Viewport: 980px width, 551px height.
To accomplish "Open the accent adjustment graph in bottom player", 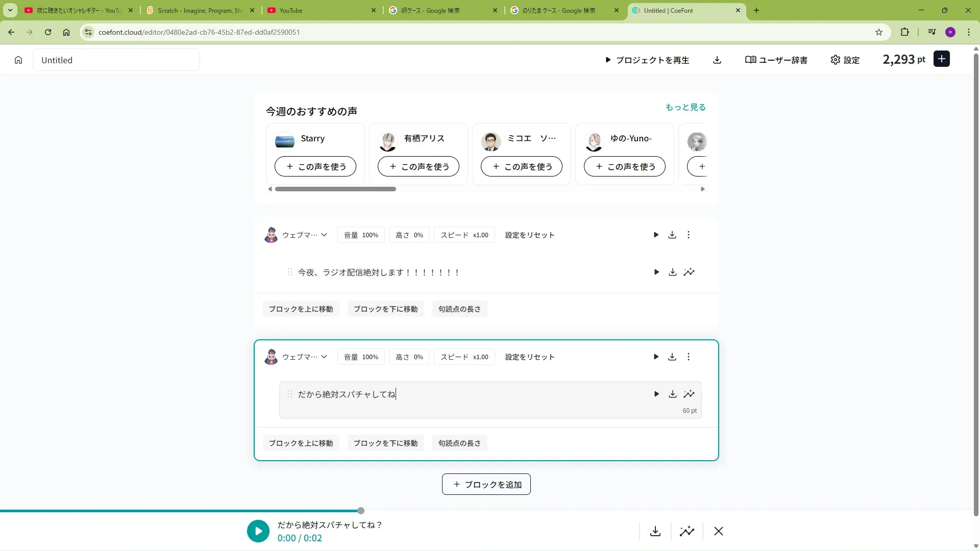I will coord(687,531).
